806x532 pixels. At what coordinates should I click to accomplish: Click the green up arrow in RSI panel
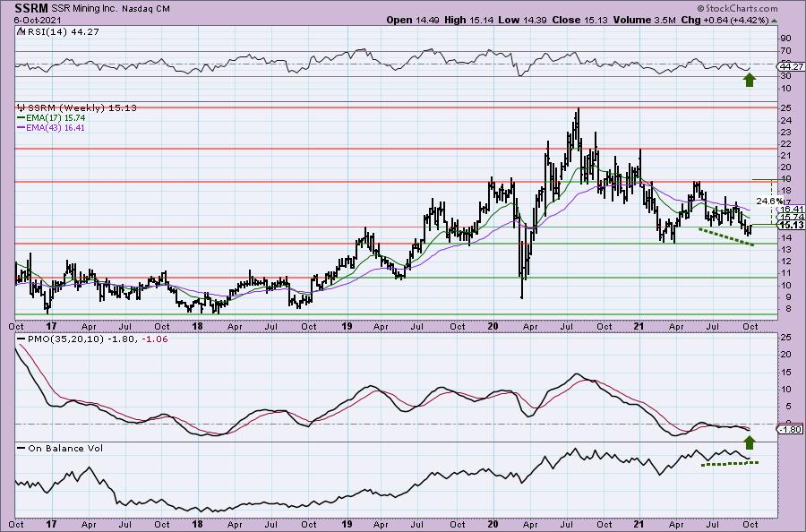749,81
